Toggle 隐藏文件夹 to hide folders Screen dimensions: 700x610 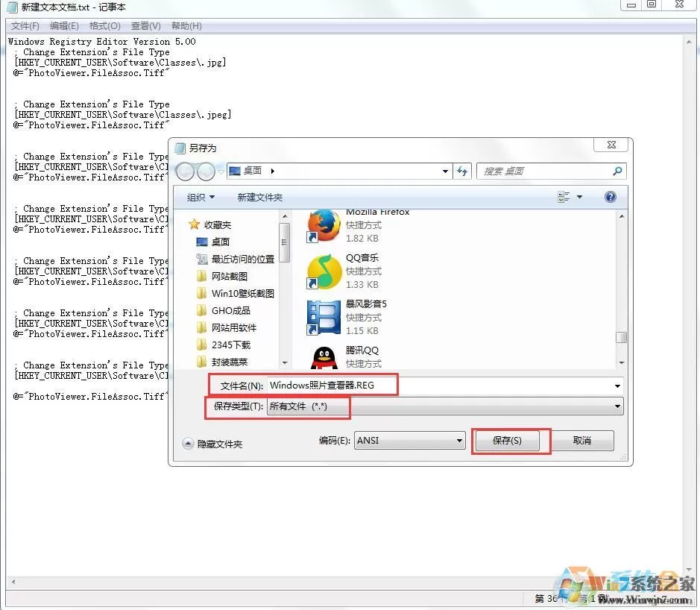213,444
